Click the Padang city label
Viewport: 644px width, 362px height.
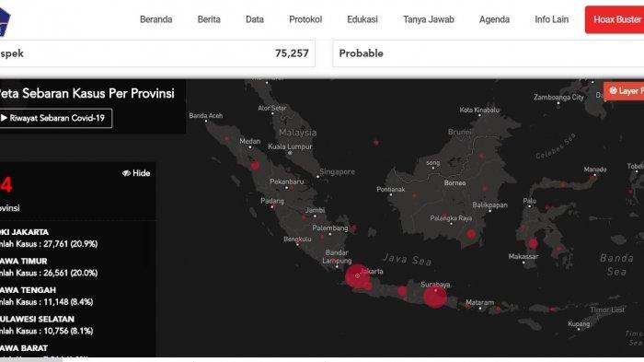(272, 201)
